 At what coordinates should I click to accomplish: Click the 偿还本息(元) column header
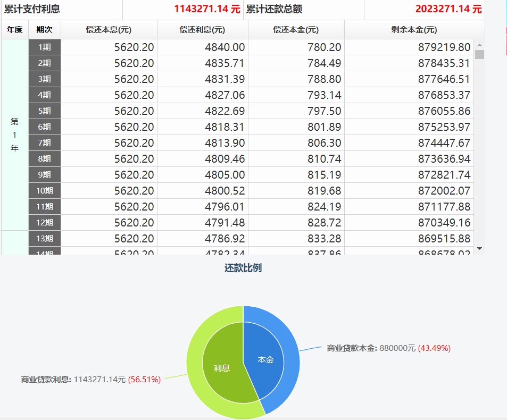pos(109,30)
